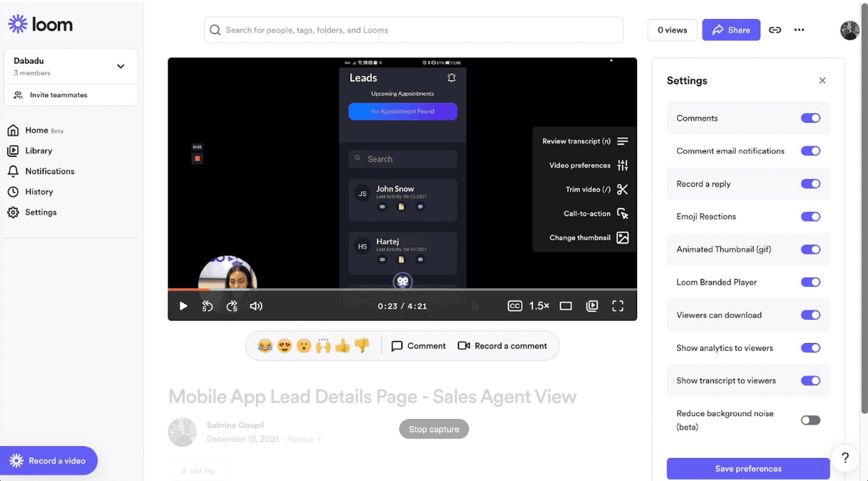Viewport: 868px width, 481px height.
Task: Change playback speed from 1.5×
Action: [539, 306]
